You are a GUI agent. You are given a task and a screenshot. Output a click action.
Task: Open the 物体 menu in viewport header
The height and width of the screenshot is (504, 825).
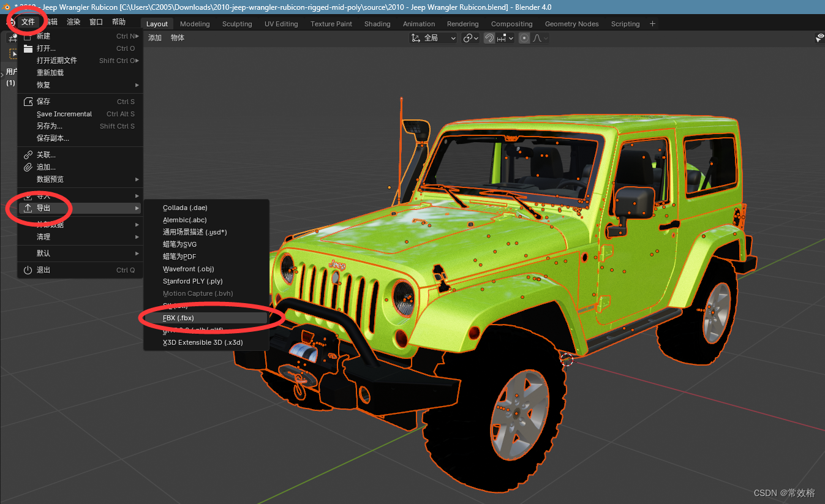178,38
